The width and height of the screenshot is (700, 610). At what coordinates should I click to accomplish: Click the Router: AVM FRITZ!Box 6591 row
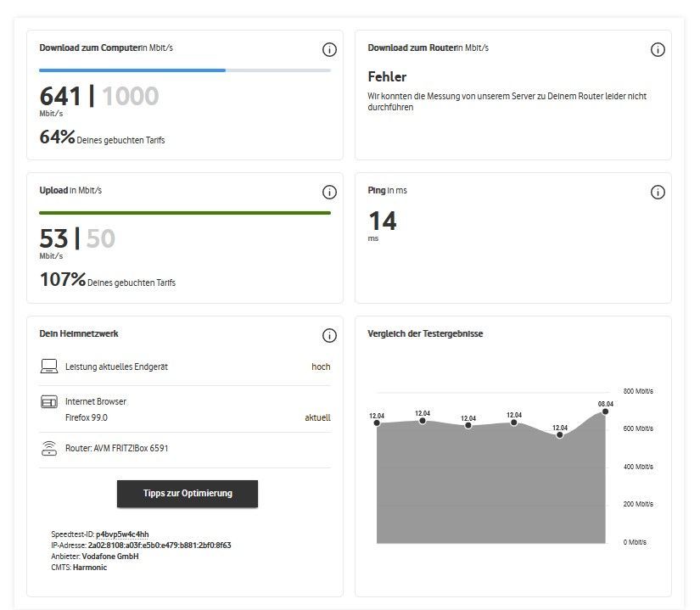(x=117, y=448)
